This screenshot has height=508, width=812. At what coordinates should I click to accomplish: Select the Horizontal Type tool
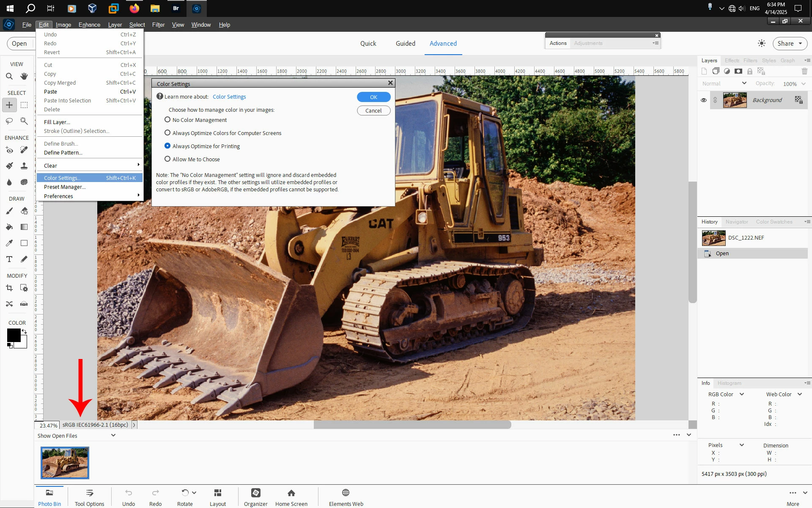coord(9,259)
